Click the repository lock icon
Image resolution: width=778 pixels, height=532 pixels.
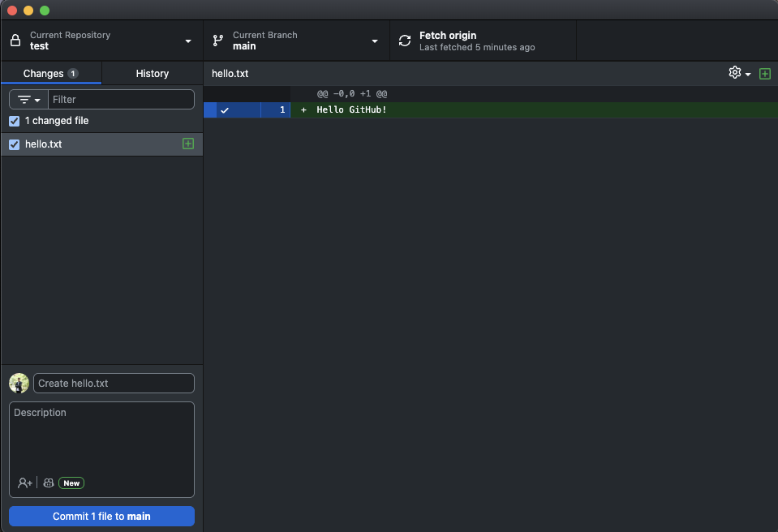[15, 41]
